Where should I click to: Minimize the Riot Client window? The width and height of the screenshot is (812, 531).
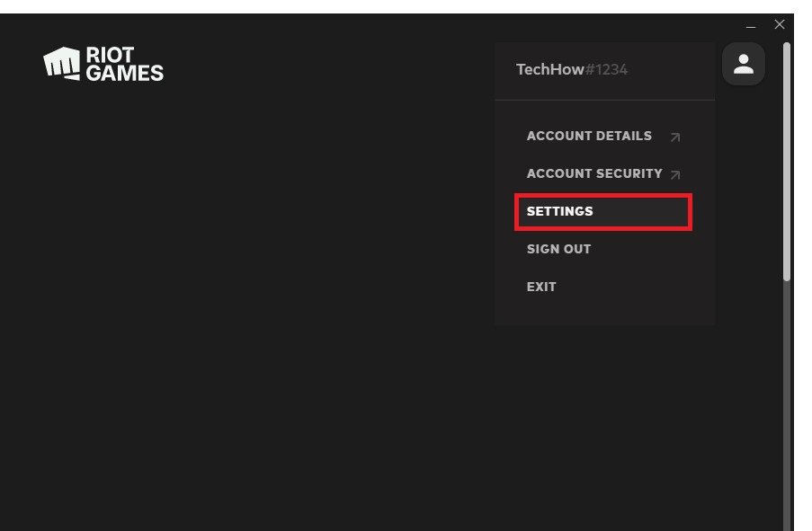point(751,25)
